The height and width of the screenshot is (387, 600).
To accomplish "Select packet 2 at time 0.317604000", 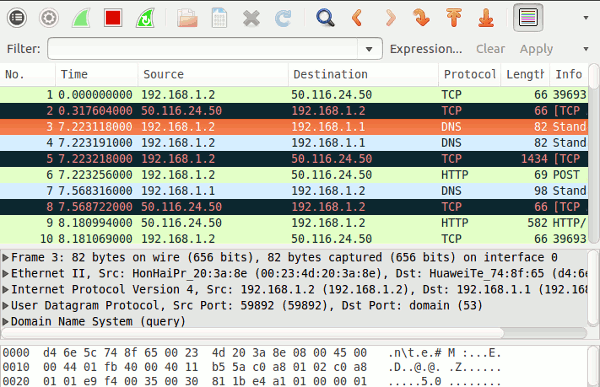I will (294, 111).
